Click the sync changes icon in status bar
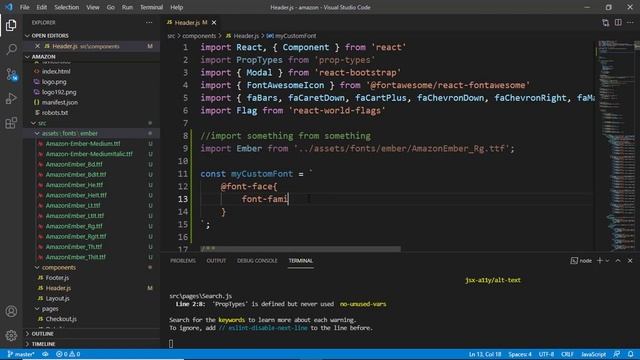The width and height of the screenshot is (640, 360). (x=45, y=354)
